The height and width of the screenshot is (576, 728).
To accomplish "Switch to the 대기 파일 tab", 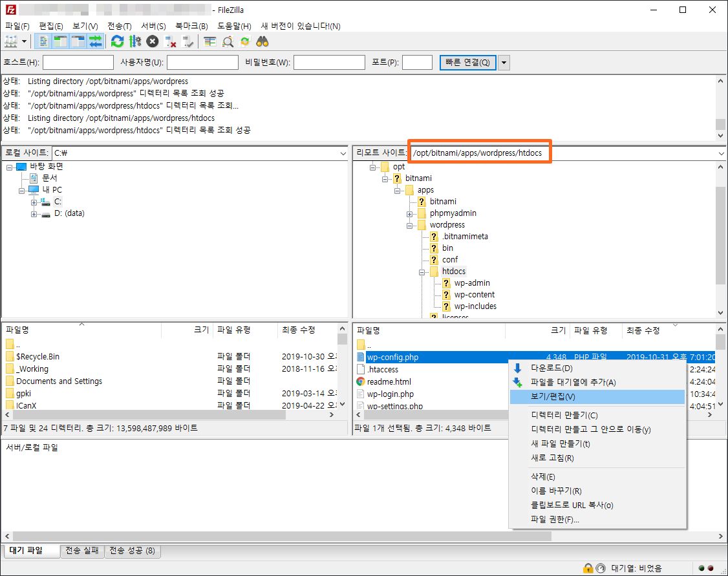I will pyautogui.click(x=32, y=551).
